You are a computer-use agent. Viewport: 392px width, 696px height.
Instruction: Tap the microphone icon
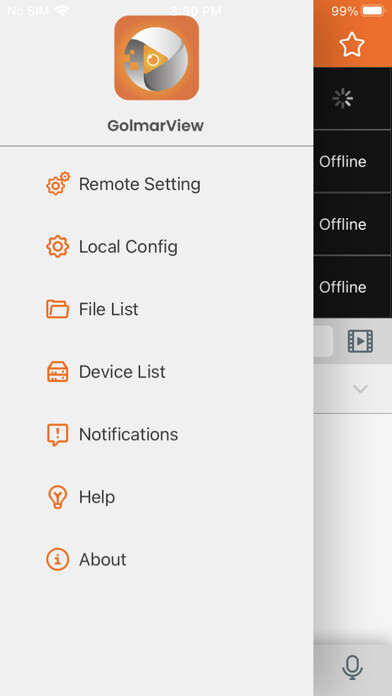pos(352,668)
